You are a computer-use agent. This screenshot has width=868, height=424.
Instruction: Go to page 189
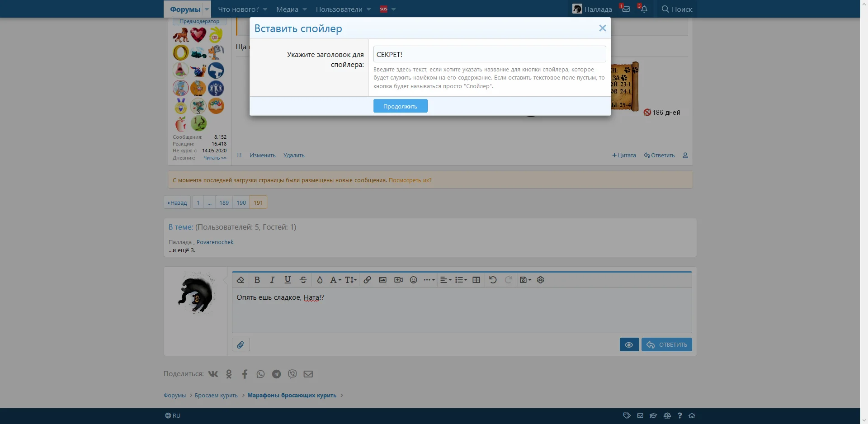(224, 203)
